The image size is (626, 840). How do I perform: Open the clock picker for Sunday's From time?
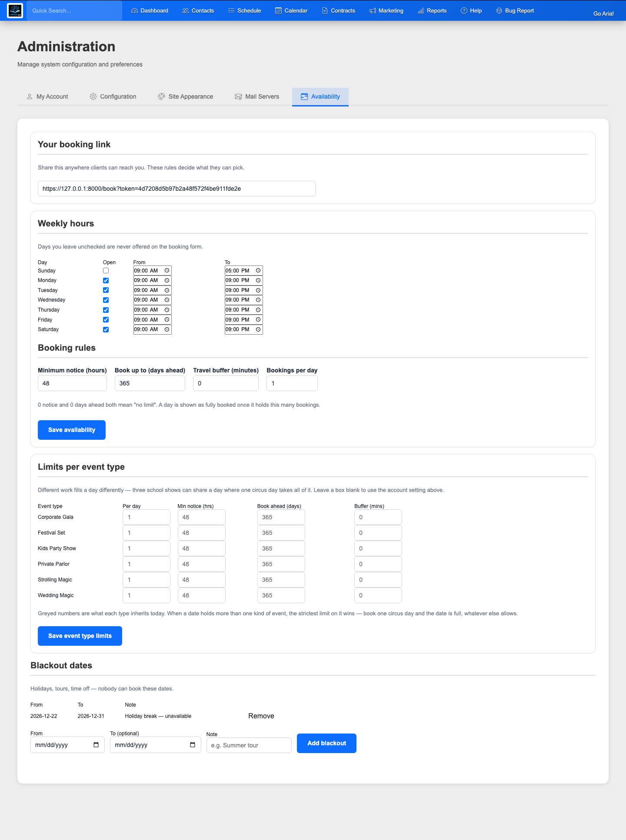(167, 271)
